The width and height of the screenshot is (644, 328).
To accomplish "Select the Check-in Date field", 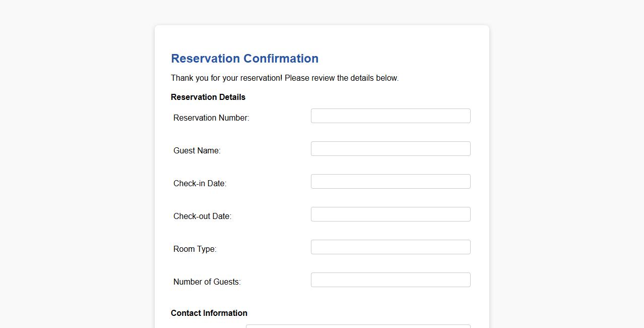I will point(391,182).
